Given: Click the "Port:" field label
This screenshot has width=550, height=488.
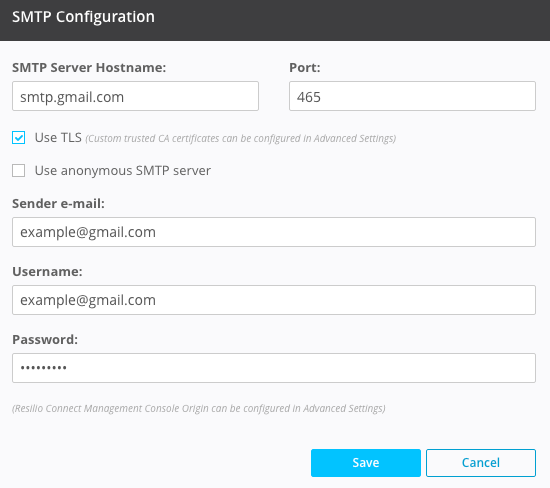Looking at the screenshot, I should 305,67.
